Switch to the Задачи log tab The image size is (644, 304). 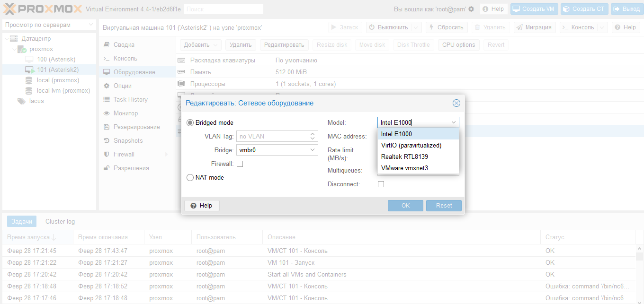click(x=22, y=221)
